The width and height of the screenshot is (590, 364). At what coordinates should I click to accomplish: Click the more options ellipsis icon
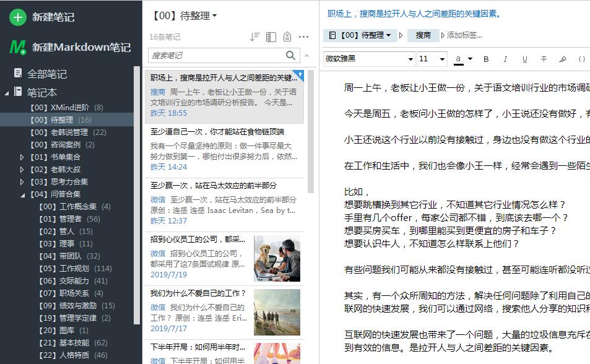pos(303,37)
